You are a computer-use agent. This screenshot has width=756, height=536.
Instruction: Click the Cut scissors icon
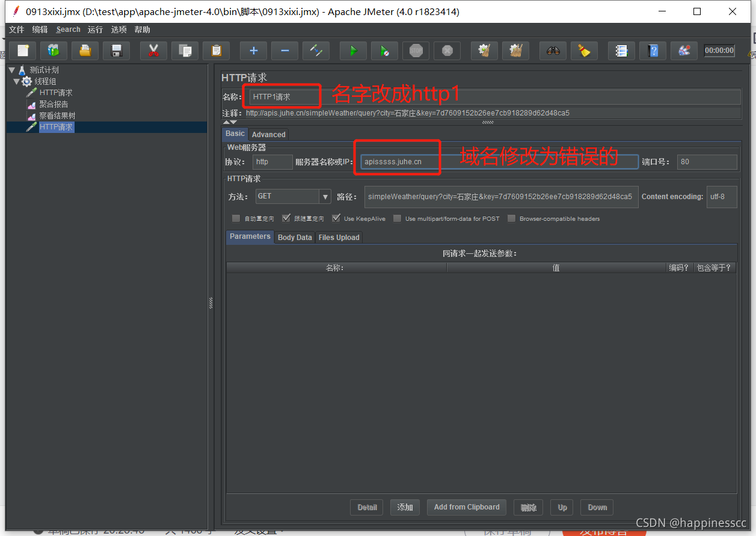[x=154, y=51]
